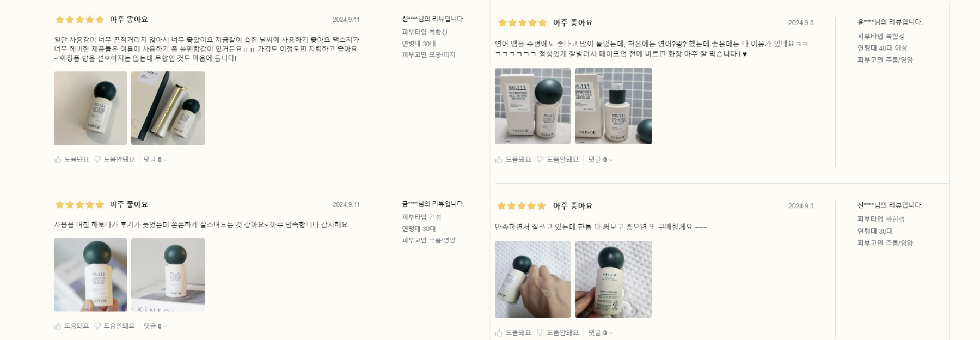Open second photo in 윤**** review
Image resolution: width=980 pixels, height=340 pixels.
click(x=613, y=106)
